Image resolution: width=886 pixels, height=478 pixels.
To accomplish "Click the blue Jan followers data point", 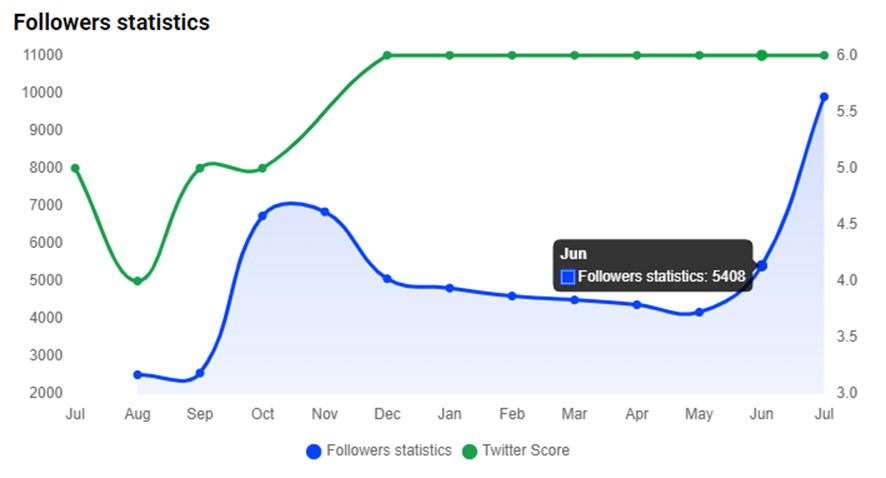I will point(450,288).
